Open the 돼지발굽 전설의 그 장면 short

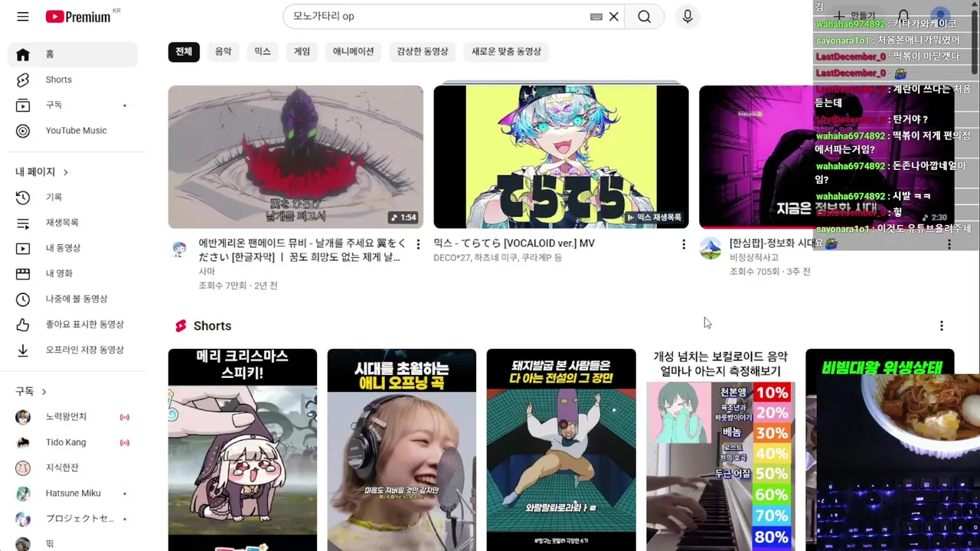(561, 450)
